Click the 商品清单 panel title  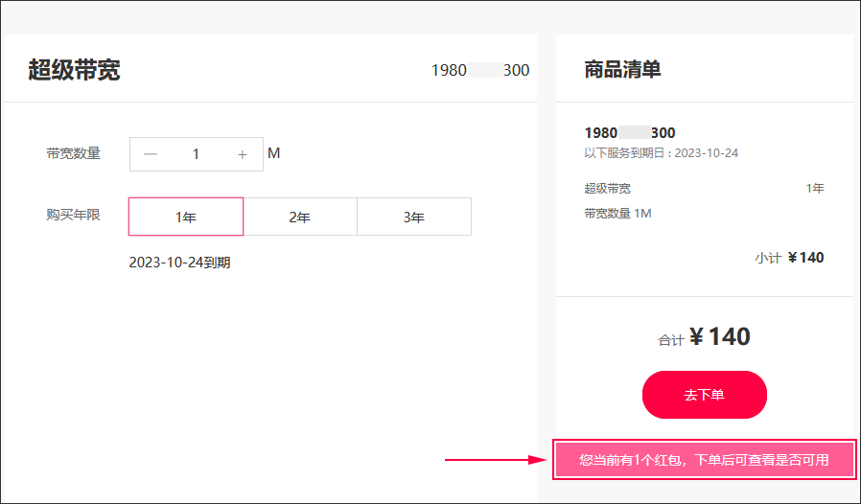(622, 70)
